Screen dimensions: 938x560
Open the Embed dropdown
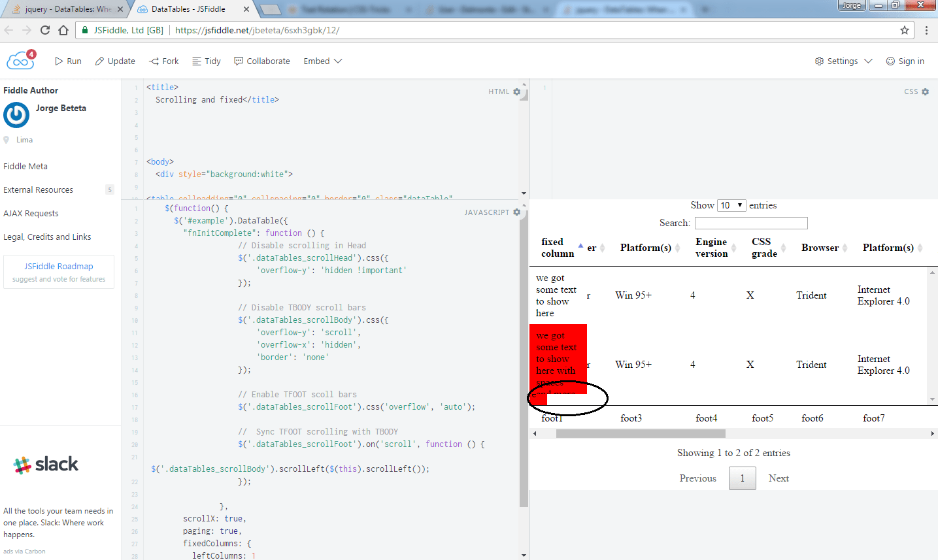point(322,61)
